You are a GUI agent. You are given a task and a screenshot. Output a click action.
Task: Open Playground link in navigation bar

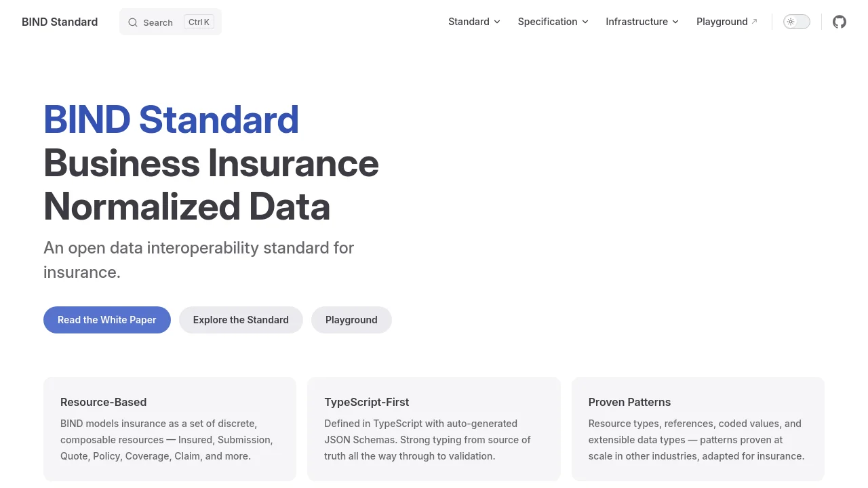click(x=722, y=22)
